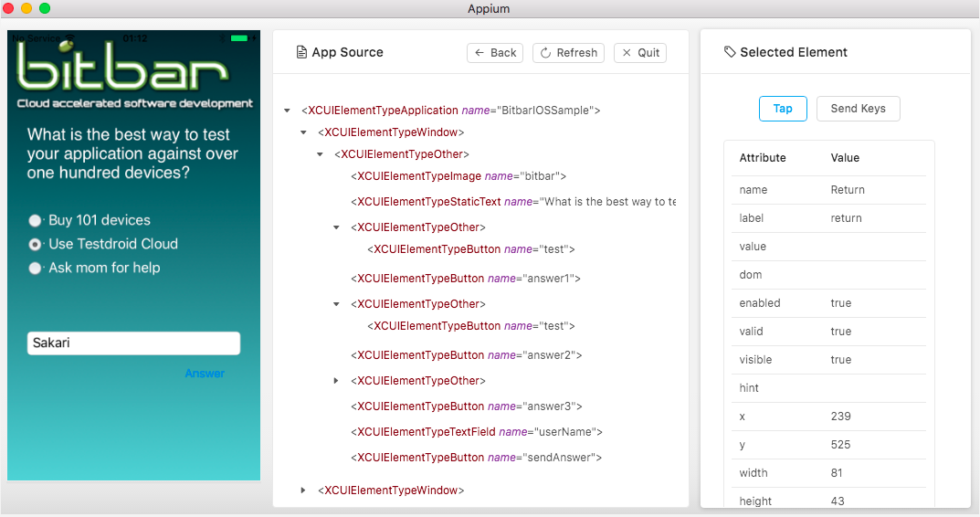Click the App Source document icon
The width and height of the screenshot is (980, 517).
click(301, 53)
